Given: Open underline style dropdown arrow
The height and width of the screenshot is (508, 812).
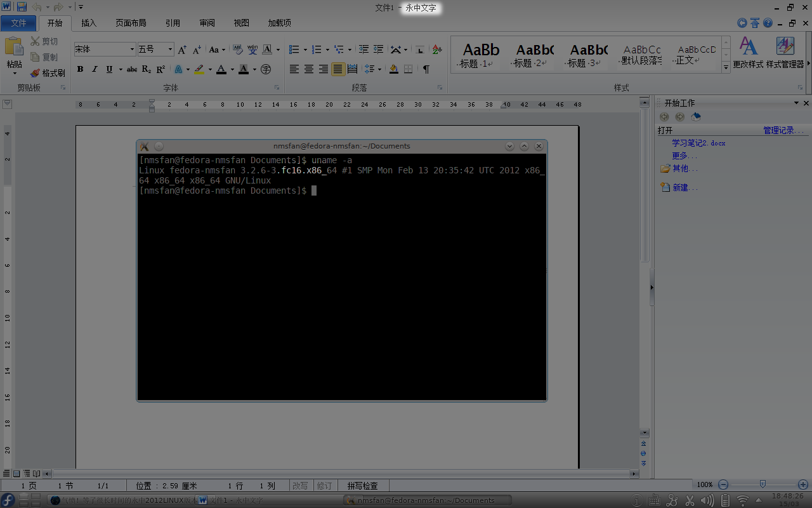Looking at the screenshot, I should (x=119, y=69).
